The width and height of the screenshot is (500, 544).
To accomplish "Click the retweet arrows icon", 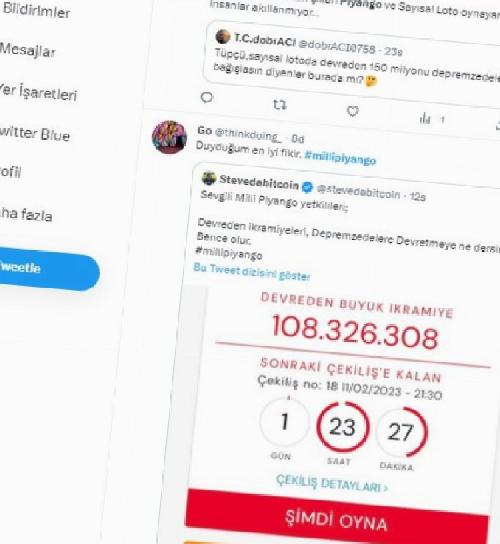I will click(x=280, y=104).
